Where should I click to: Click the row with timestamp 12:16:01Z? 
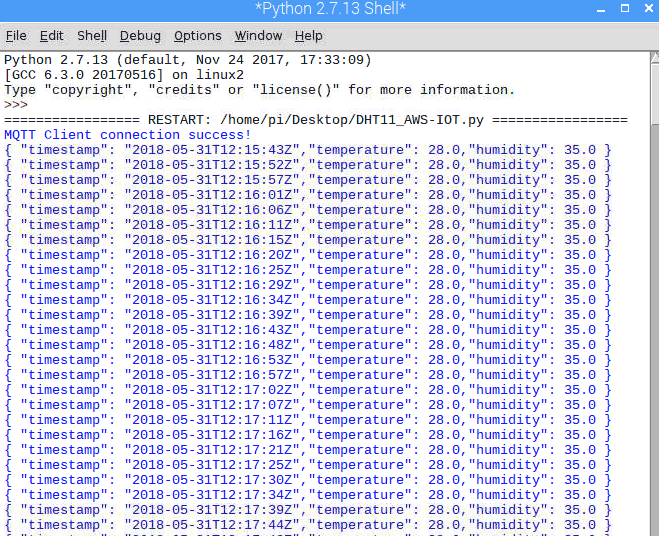coord(308,195)
